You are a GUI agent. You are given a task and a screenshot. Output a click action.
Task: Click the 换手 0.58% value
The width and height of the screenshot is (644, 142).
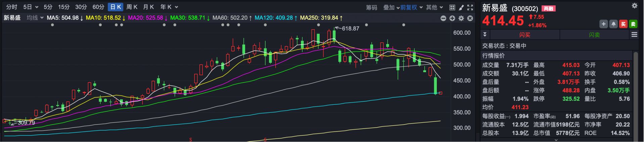pyautogui.click(x=622, y=82)
